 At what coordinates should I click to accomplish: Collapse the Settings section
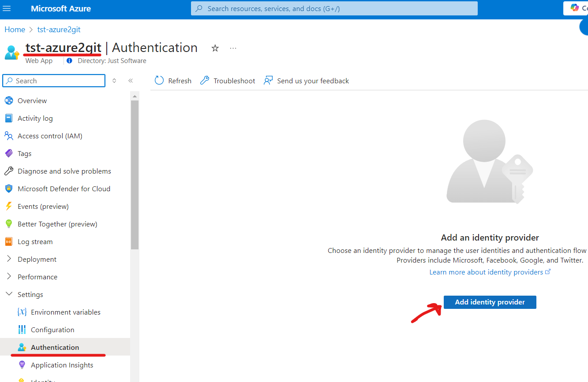pos(9,294)
